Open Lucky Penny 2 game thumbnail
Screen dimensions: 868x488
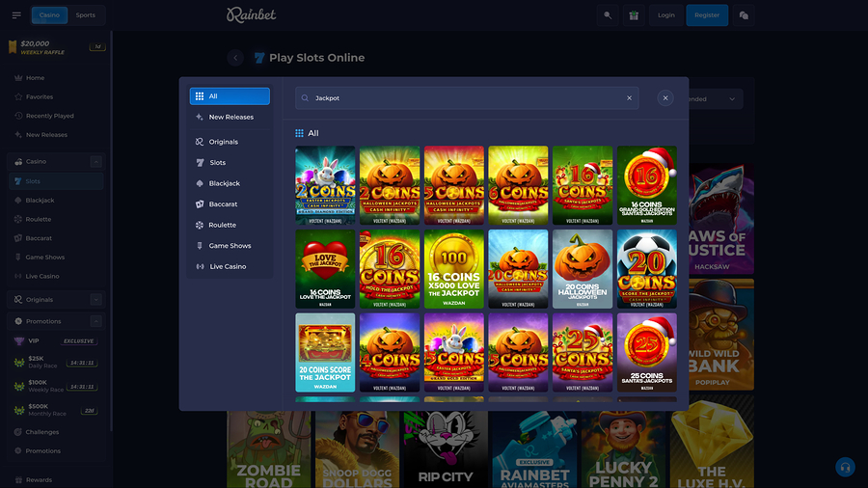(623, 449)
